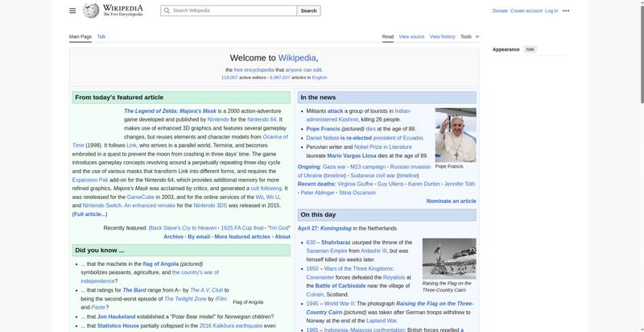Open the free encyclopedia link
The height and width of the screenshot is (332, 644).
254,70
